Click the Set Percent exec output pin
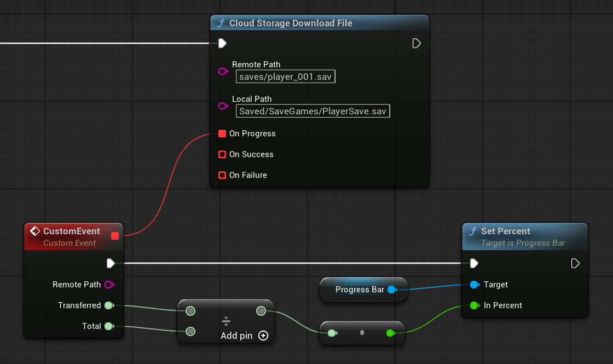 pyautogui.click(x=575, y=263)
